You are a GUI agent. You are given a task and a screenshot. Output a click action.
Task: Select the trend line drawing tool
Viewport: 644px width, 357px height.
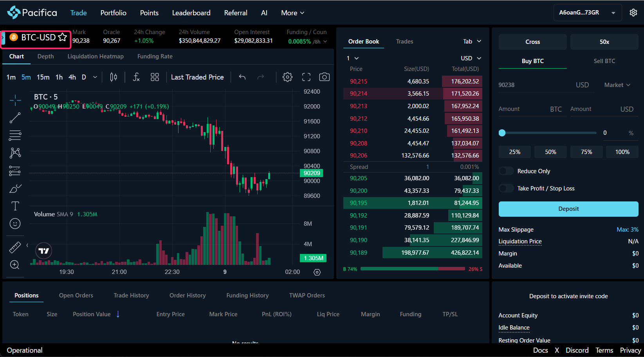pos(15,118)
